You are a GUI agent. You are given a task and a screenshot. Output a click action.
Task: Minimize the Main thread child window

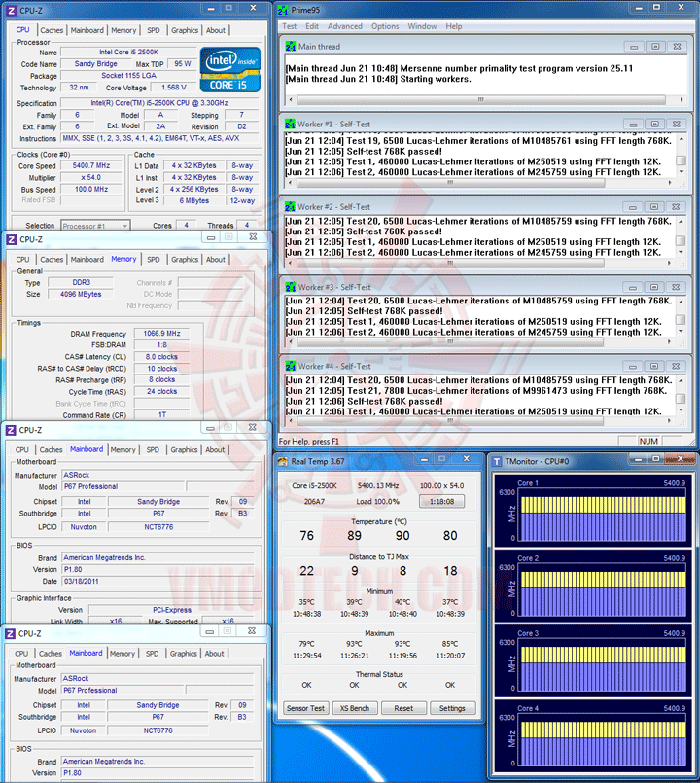634,47
